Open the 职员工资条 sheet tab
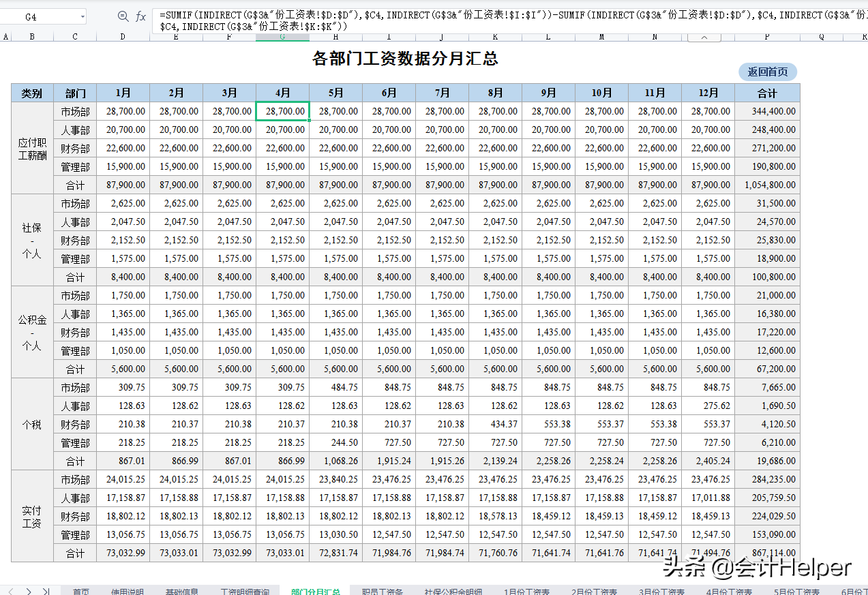868x595 pixels. pos(383,592)
